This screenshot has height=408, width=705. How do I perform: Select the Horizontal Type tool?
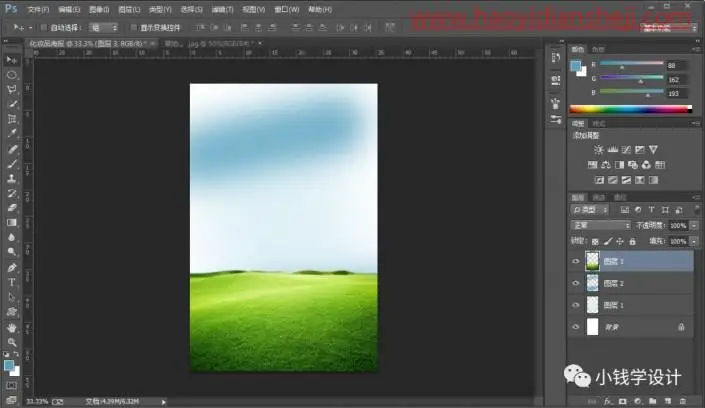[12, 282]
